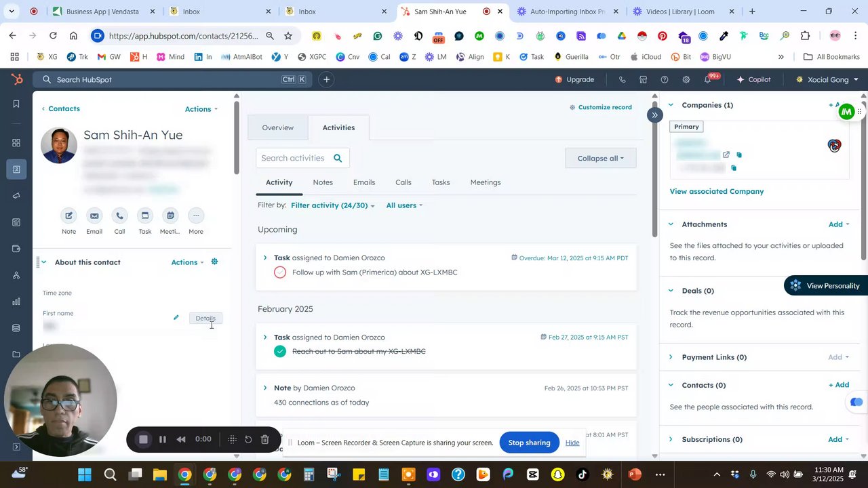Collapse the right sidebar with double-arrow button

point(654,115)
